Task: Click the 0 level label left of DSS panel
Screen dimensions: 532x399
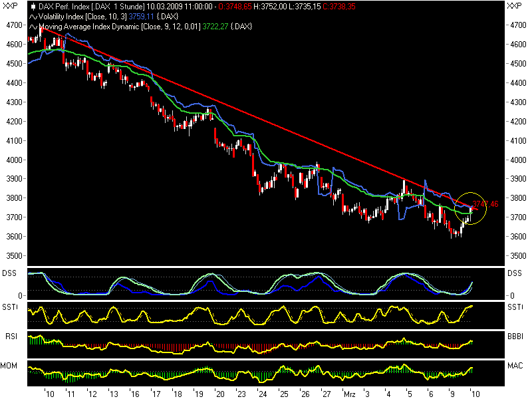Action: 21,296
